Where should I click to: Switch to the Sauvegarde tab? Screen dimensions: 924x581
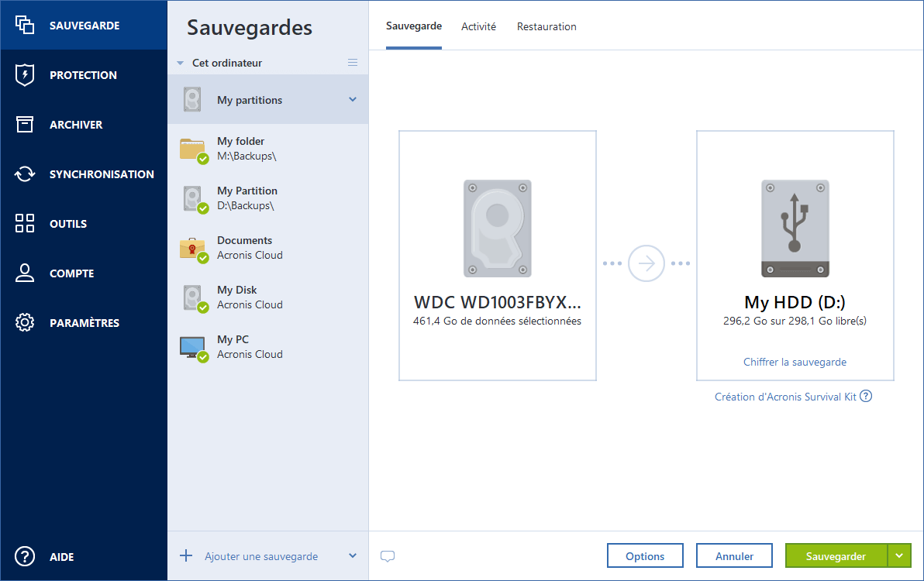[414, 26]
